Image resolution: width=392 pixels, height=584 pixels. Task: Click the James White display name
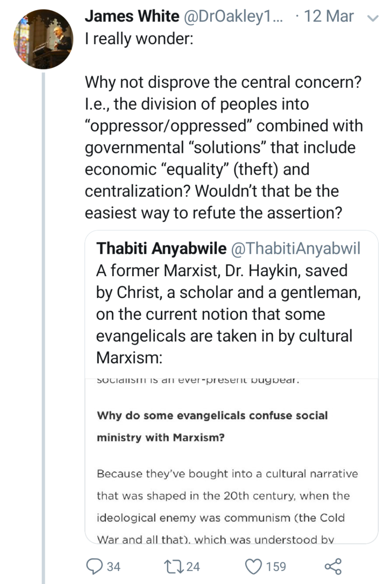click(132, 16)
